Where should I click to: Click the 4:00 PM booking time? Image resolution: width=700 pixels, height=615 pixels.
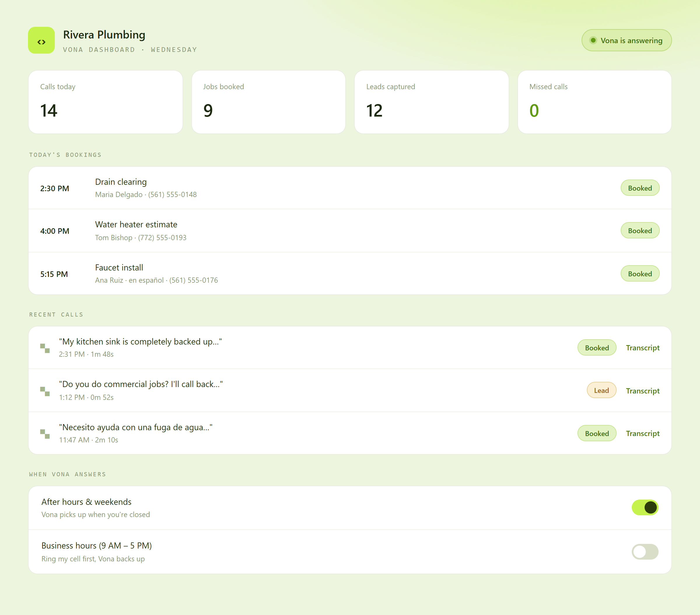pyautogui.click(x=55, y=231)
